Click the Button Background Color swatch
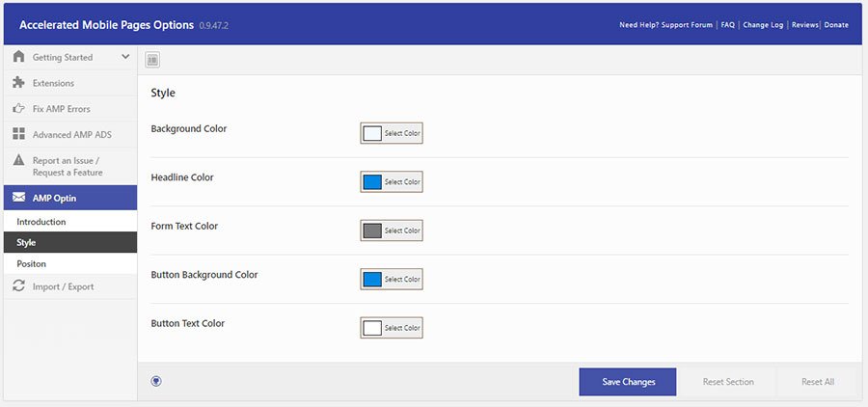The image size is (868, 407). pyautogui.click(x=372, y=279)
